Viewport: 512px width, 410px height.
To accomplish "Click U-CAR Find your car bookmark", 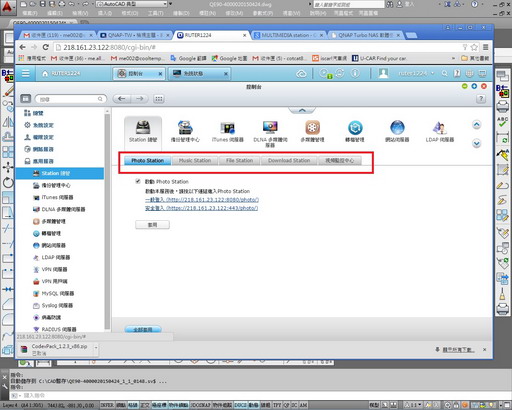I will click(379, 58).
